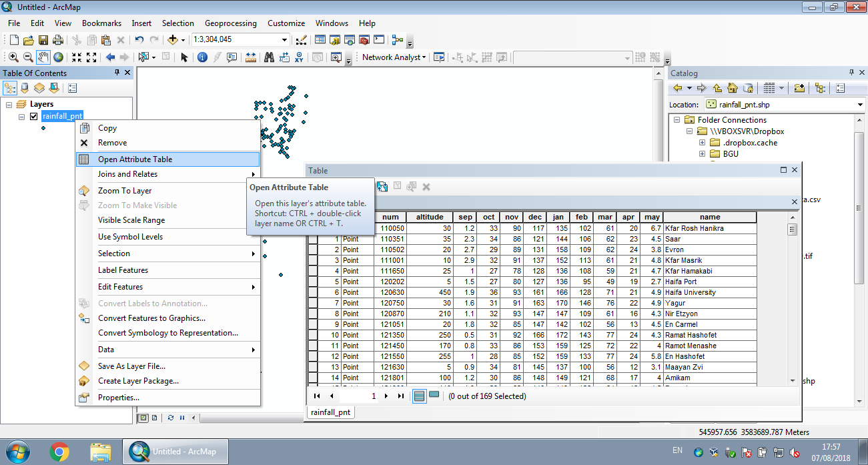Click Google Chrome on the taskbar
The width and height of the screenshot is (868, 465).
(60, 452)
